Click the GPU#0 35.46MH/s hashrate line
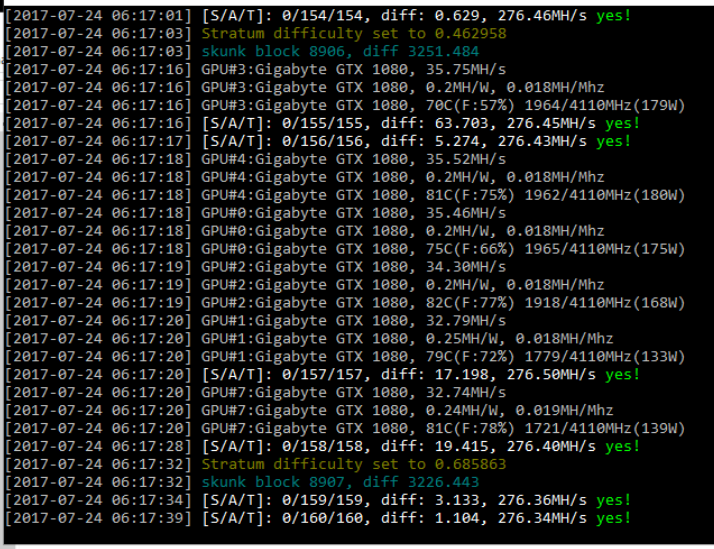Image resolution: width=714 pixels, height=549 pixels. click(255, 213)
